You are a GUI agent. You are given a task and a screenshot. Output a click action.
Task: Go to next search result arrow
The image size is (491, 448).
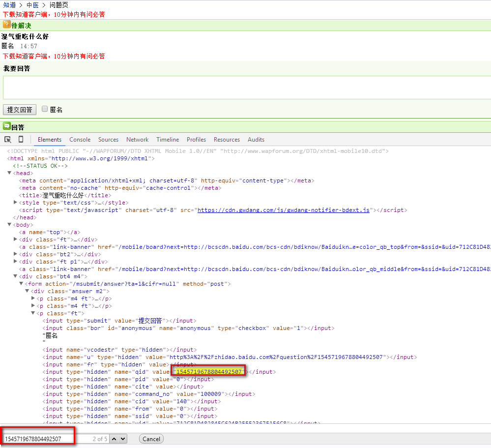pyautogui.click(x=122, y=439)
